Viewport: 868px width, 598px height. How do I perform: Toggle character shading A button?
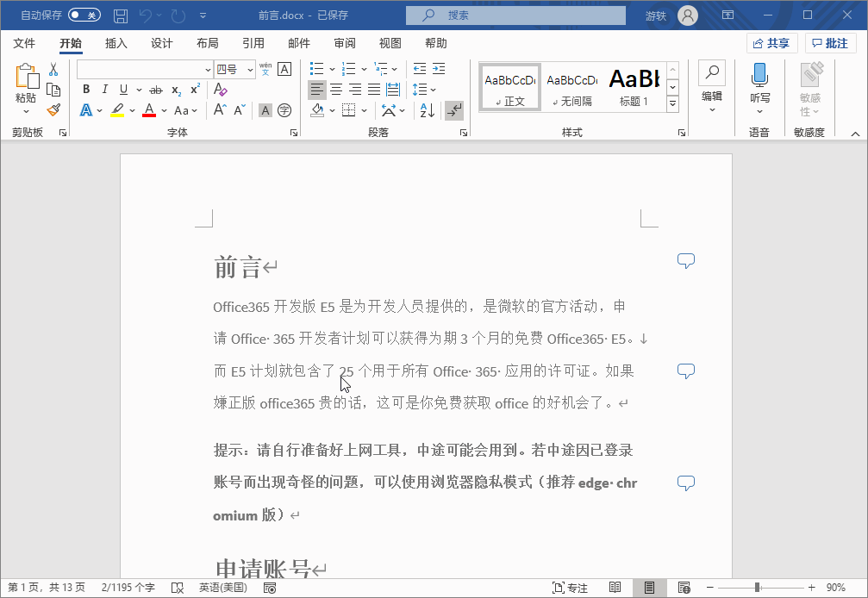[x=265, y=110]
